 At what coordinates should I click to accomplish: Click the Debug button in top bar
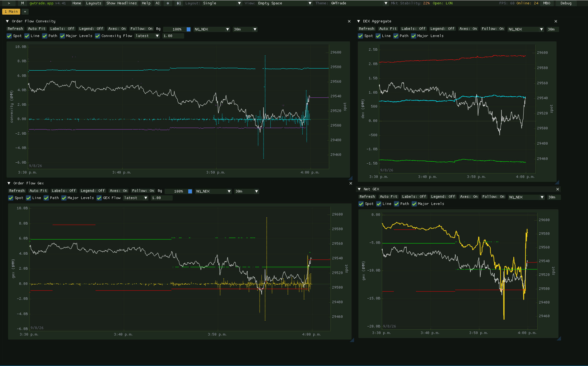pos(566,3)
